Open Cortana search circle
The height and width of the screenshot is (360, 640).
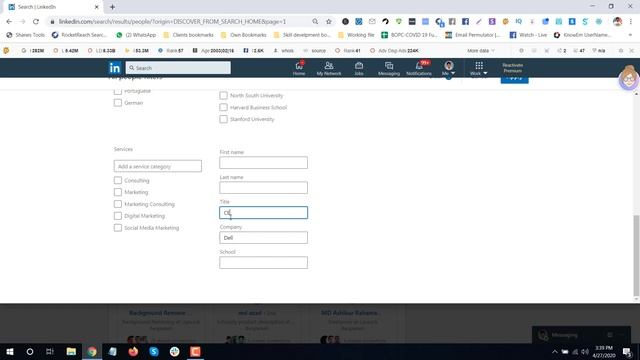30,351
